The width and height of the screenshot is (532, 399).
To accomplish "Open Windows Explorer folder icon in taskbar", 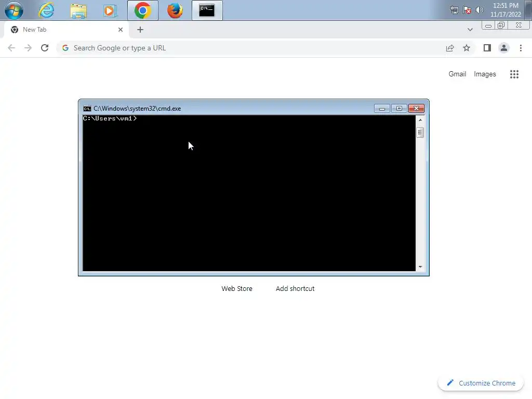I will click(78, 10).
